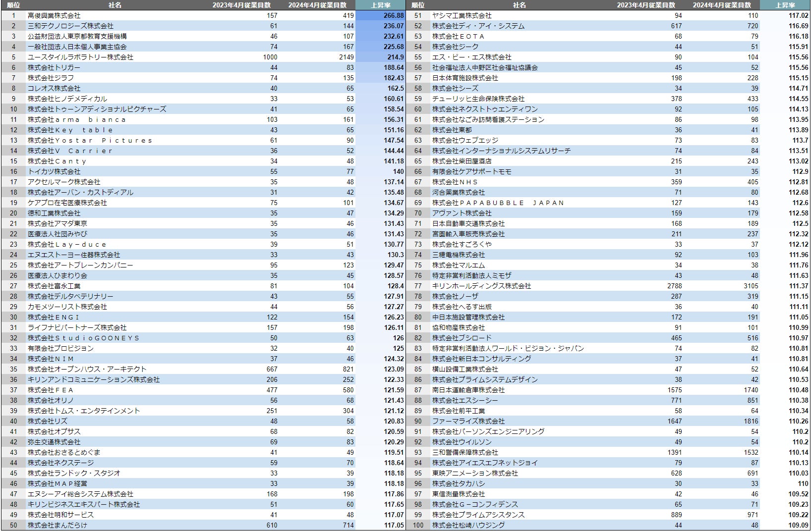
Task: Click the employee count 1816
Action: 751,421
